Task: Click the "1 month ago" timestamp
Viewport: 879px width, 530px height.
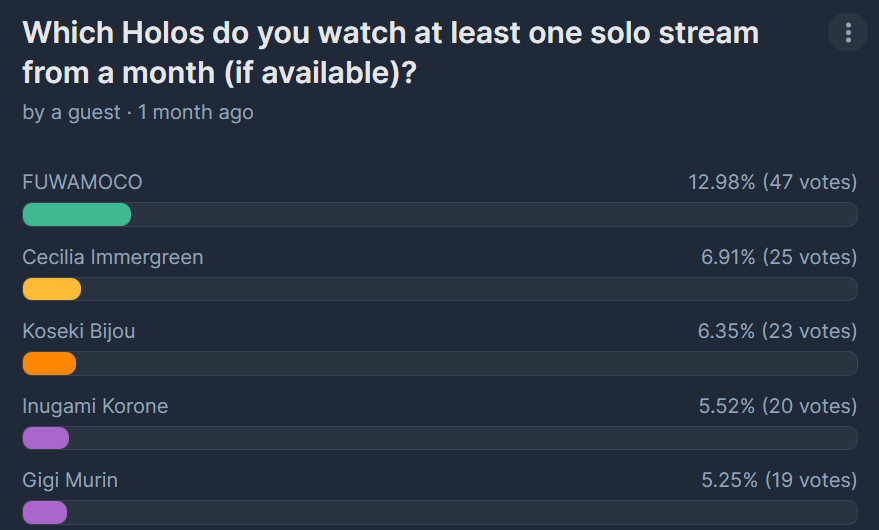Action: tap(196, 112)
